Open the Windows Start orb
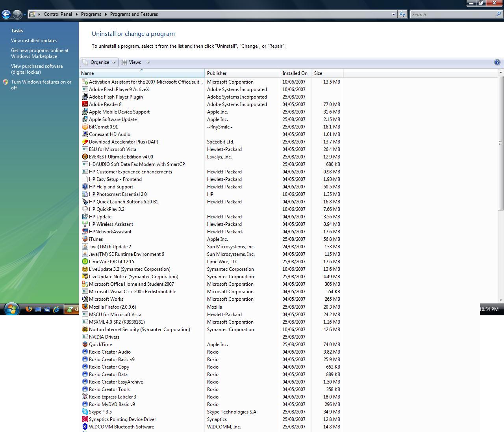Viewport: 504px width, 432px height. point(11,309)
